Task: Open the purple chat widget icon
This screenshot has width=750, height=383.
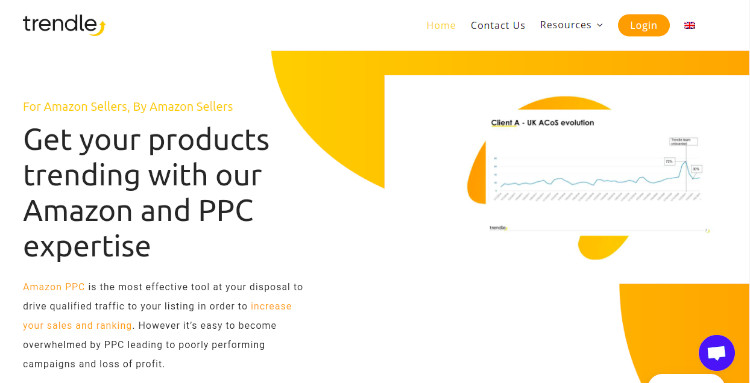Action: (717, 353)
